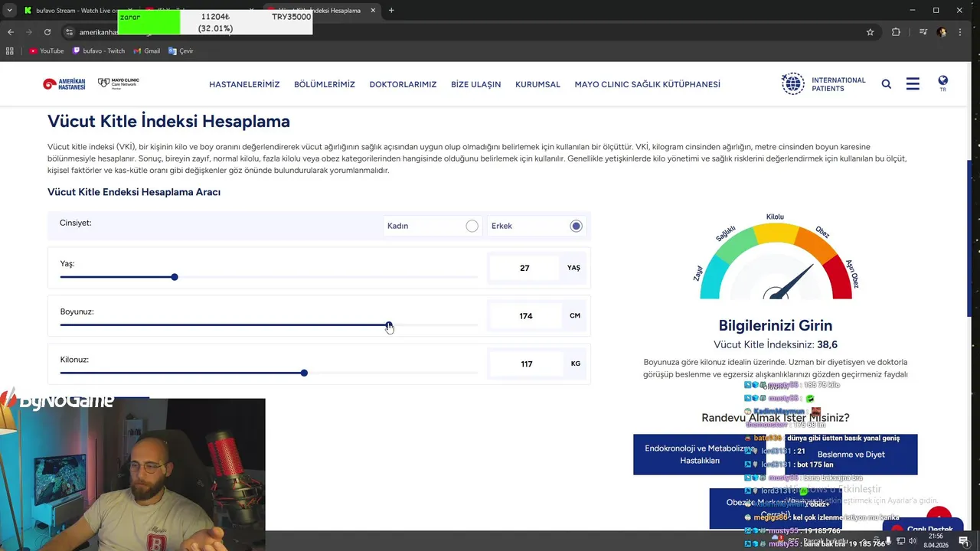Click the Yaş input field showing 27

pyautogui.click(x=524, y=268)
